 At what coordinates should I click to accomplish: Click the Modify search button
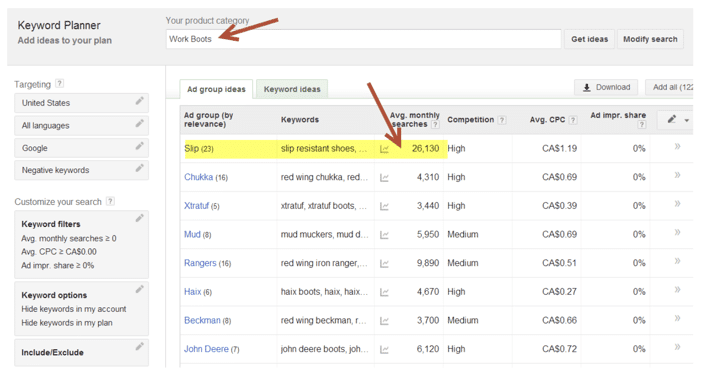[x=650, y=39]
